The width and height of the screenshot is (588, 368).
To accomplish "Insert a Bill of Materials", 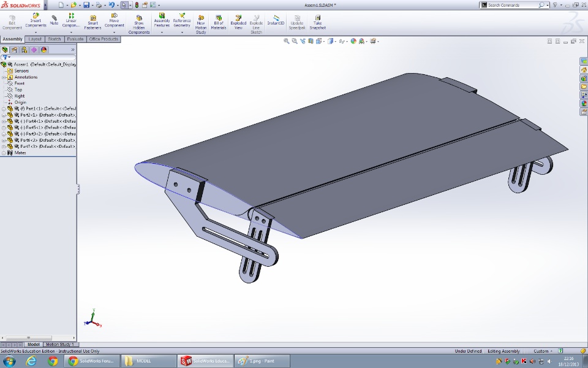I will point(218,23).
